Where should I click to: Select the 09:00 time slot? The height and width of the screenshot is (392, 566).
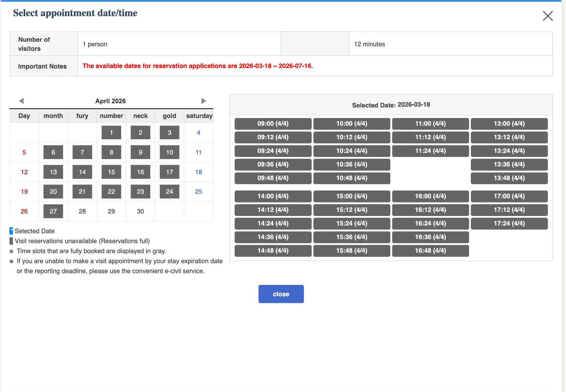[273, 124]
